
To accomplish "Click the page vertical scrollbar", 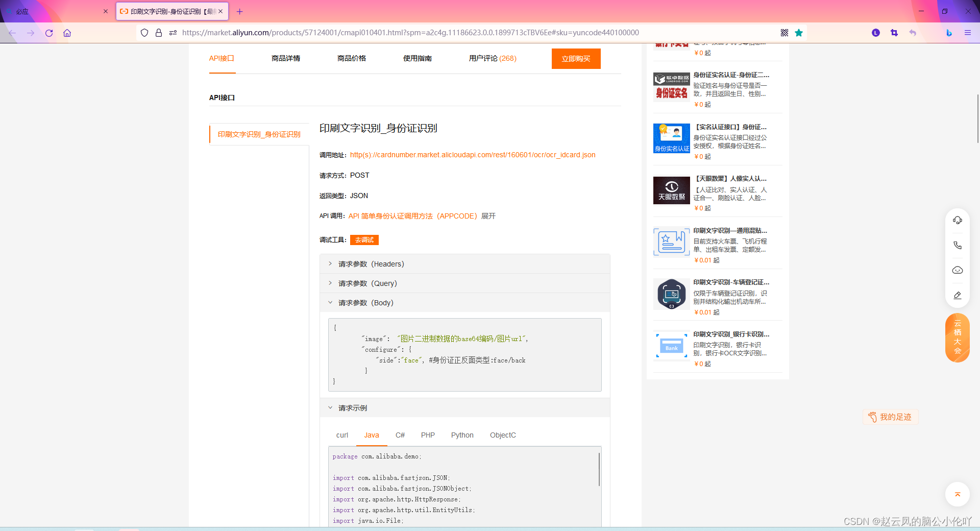I will pyautogui.click(x=978, y=118).
